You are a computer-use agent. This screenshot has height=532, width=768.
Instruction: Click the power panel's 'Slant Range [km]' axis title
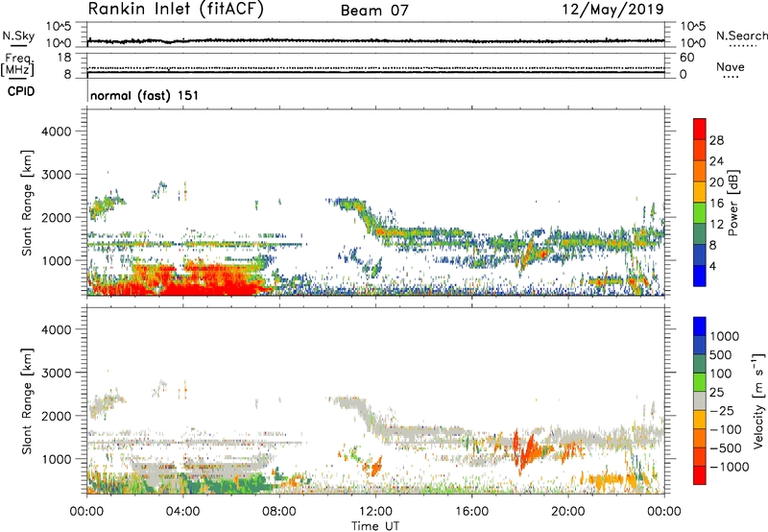[x=27, y=203]
